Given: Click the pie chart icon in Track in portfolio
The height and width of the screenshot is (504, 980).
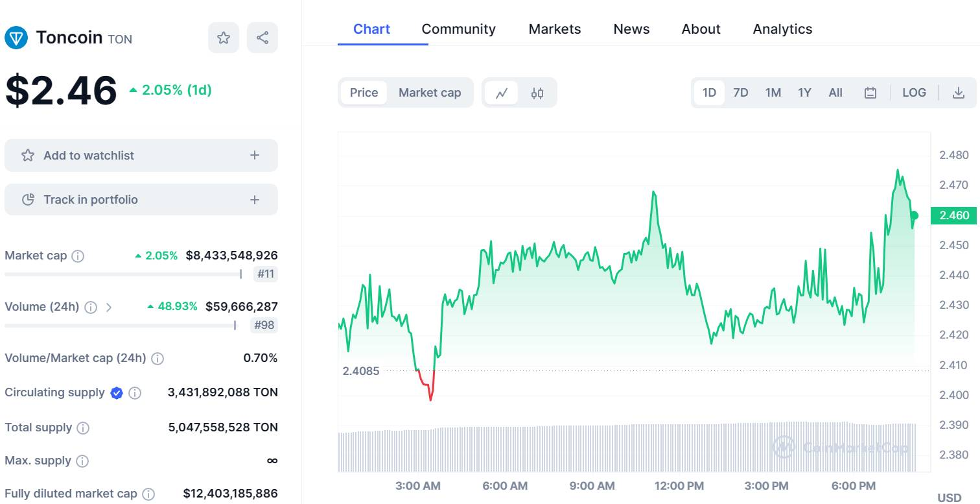Looking at the screenshot, I should [28, 200].
